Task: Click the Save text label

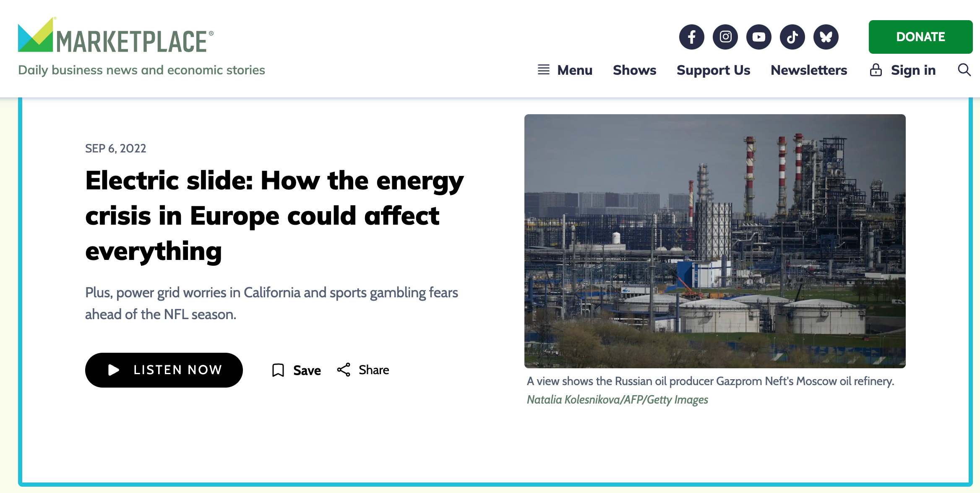Action: coord(307,370)
